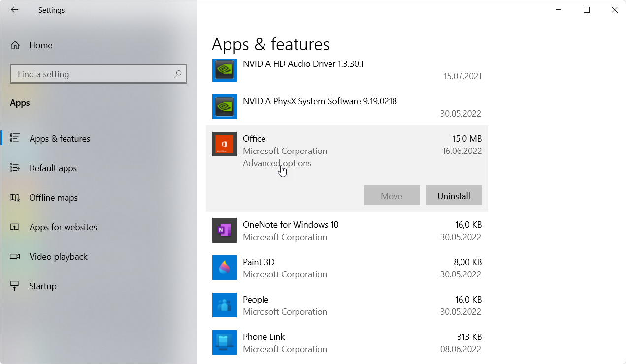Click the Offline maps sidebar icon
626x364 pixels.
pyautogui.click(x=15, y=197)
